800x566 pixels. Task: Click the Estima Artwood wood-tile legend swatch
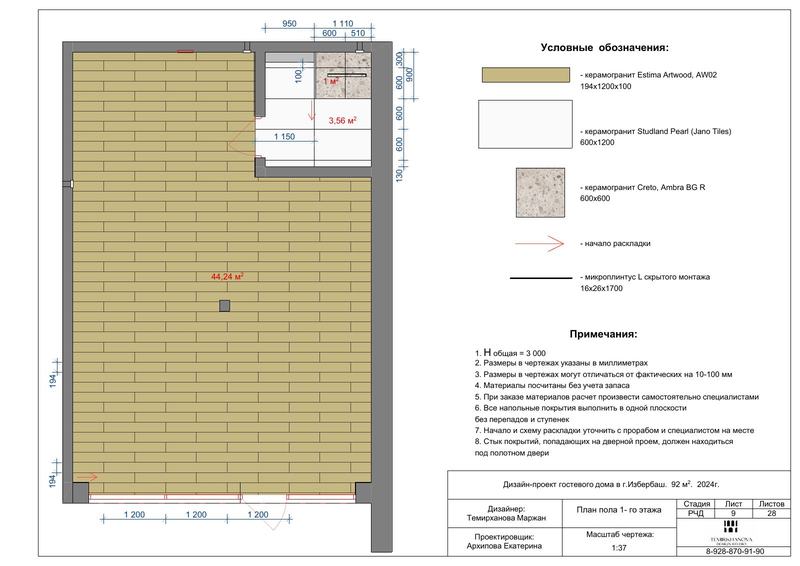point(526,75)
